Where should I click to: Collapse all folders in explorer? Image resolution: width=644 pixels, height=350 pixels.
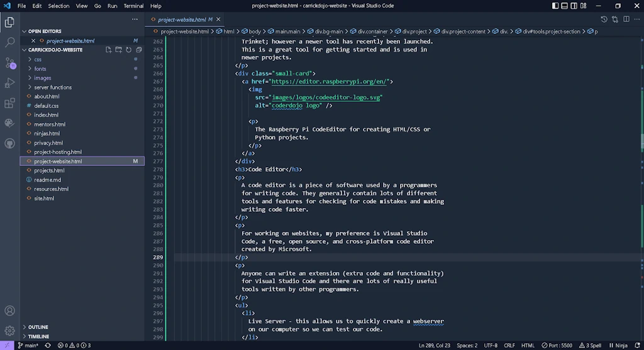[139, 50]
